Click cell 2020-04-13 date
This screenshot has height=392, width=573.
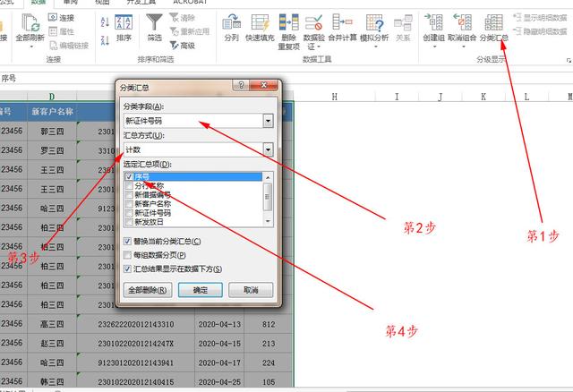[x=219, y=324]
